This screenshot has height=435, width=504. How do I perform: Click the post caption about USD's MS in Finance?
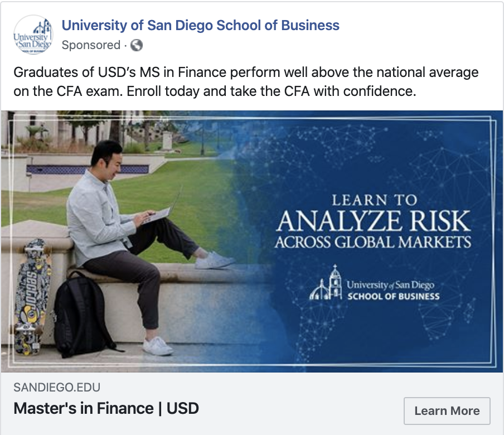(x=246, y=81)
